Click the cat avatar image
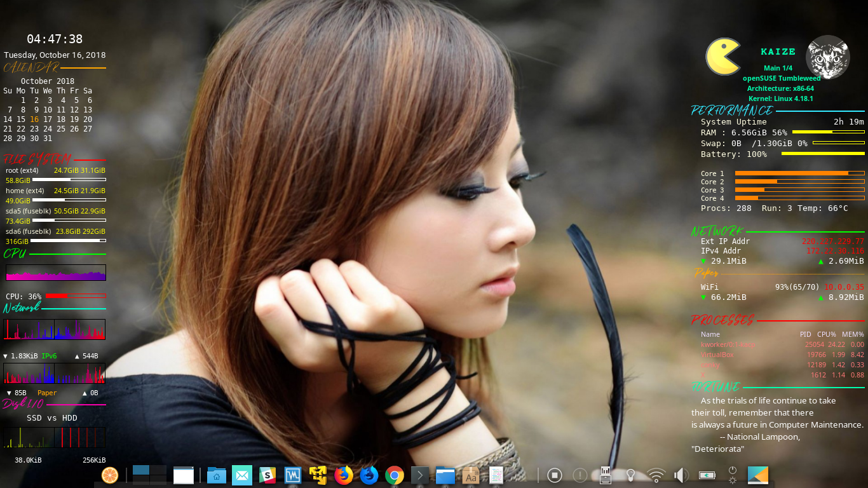868x488 pixels. (x=828, y=57)
